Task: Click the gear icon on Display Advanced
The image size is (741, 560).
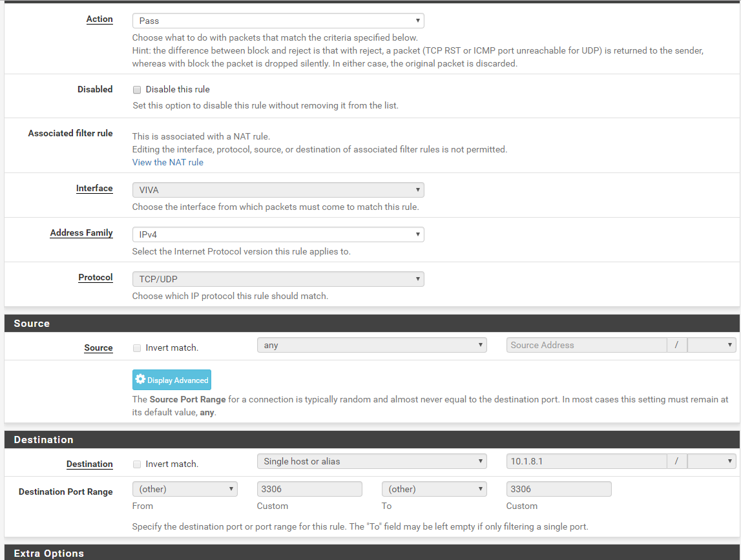Action: (x=140, y=380)
